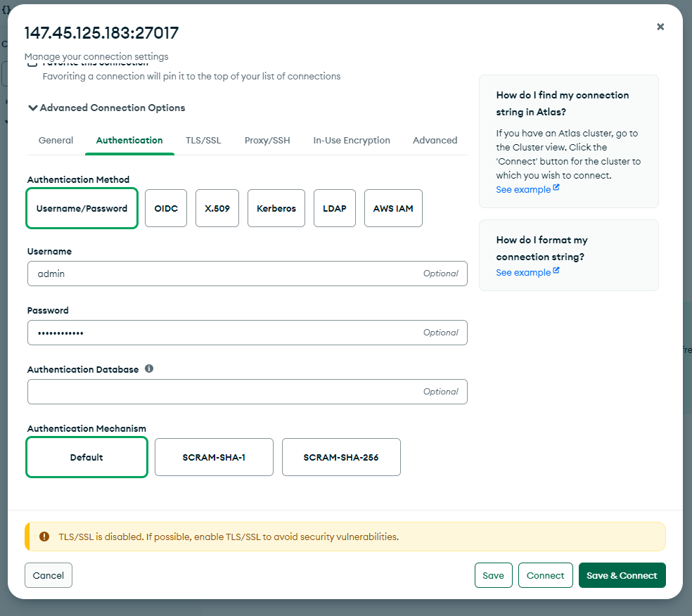Click the Authentication Database info icon
Screen dimensions: 692x616
(148, 368)
